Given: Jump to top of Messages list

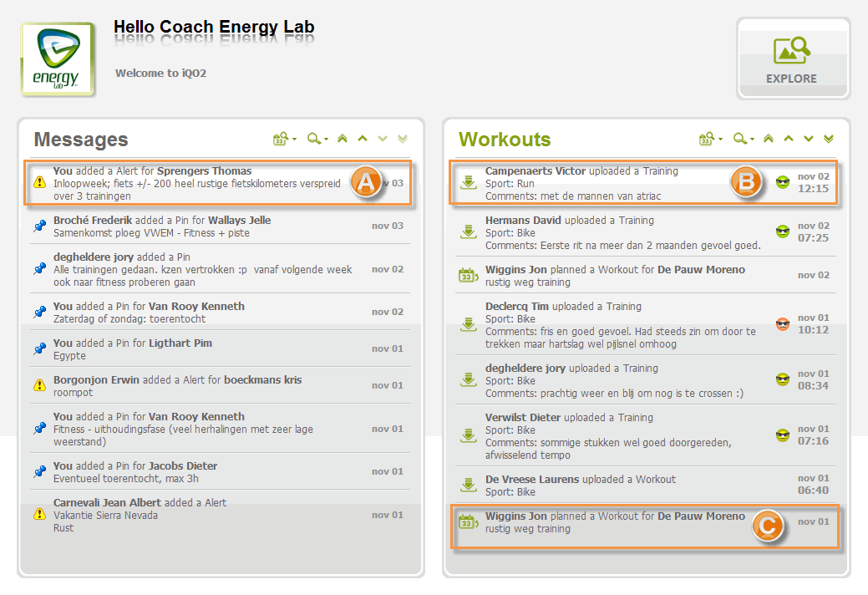Looking at the screenshot, I should pyautogui.click(x=343, y=139).
